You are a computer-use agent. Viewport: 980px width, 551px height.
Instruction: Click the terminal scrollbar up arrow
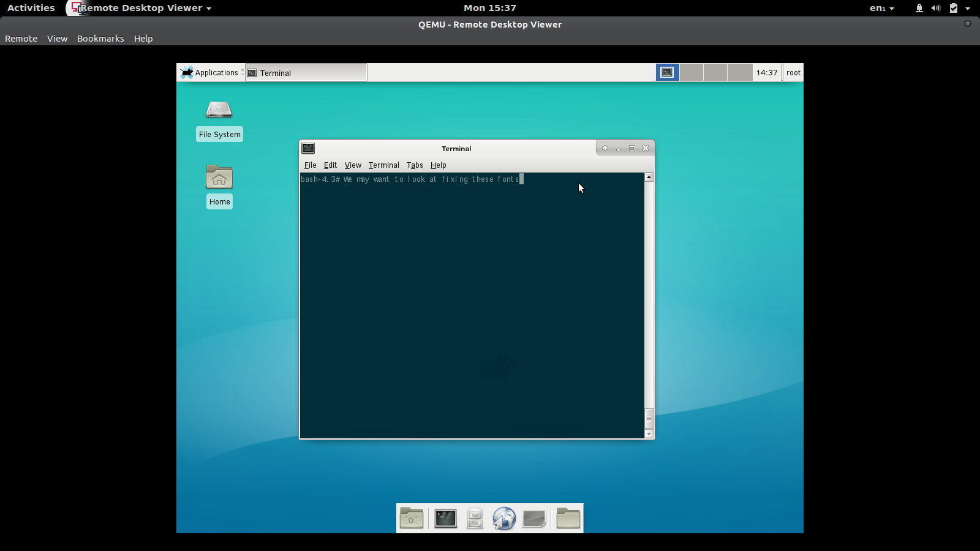(x=649, y=177)
